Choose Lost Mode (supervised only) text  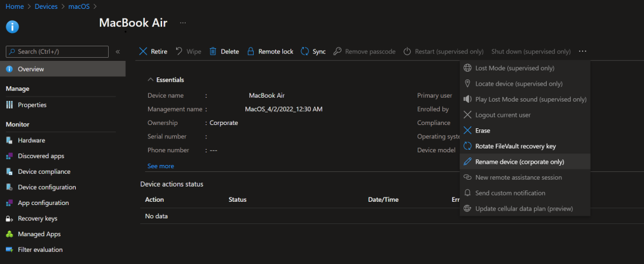coord(514,68)
